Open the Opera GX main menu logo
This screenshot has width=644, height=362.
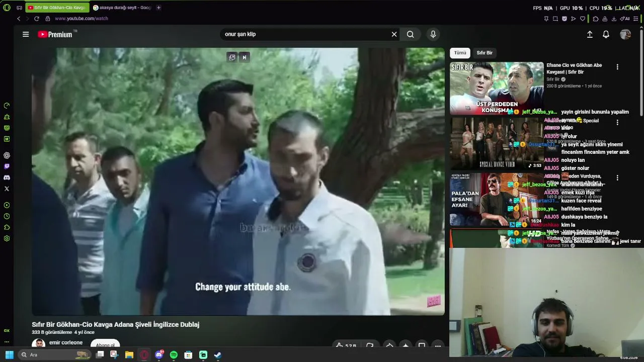(7, 8)
